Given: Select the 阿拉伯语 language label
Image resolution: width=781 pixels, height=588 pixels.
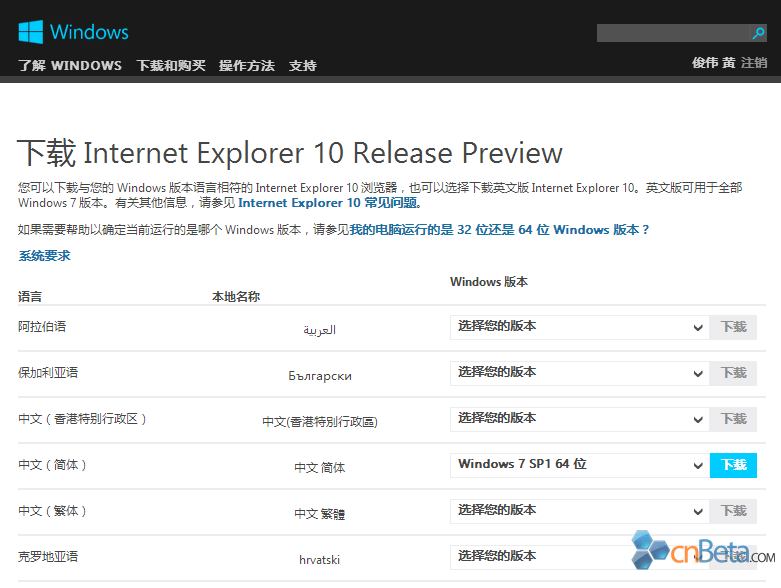Looking at the screenshot, I should point(42,327).
